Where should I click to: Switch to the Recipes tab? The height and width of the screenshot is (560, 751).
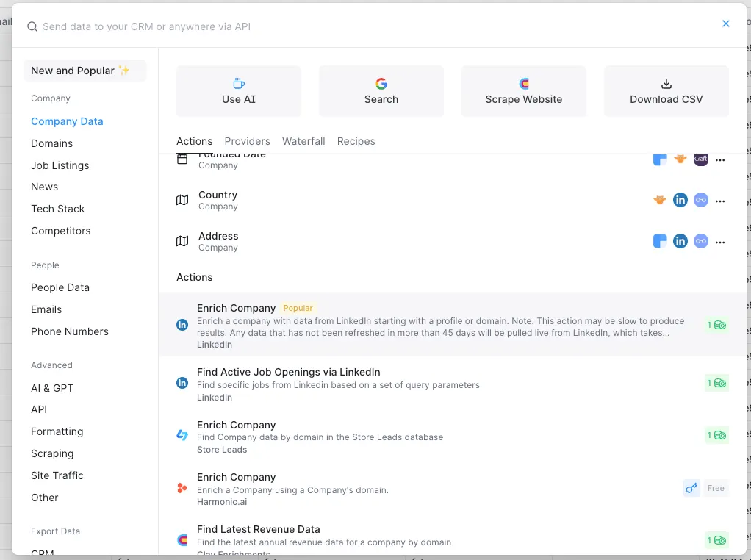pos(356,141)
